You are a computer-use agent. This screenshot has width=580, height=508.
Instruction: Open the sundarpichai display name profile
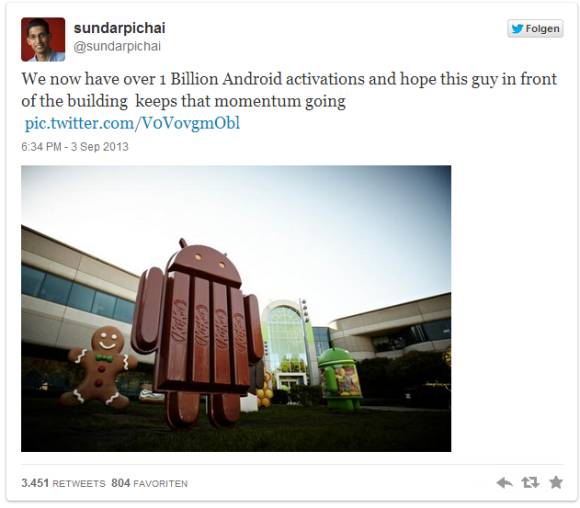tap(119, 28)
